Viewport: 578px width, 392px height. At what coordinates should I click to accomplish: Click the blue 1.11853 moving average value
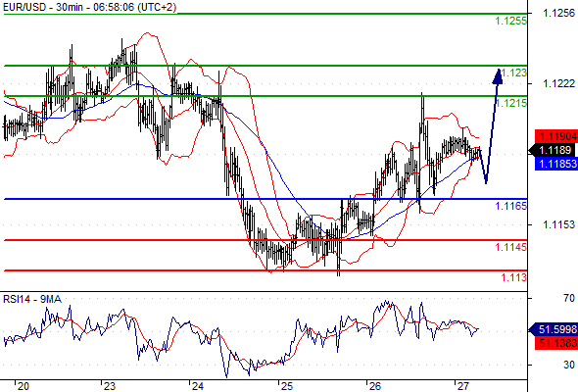coord(556,164)
